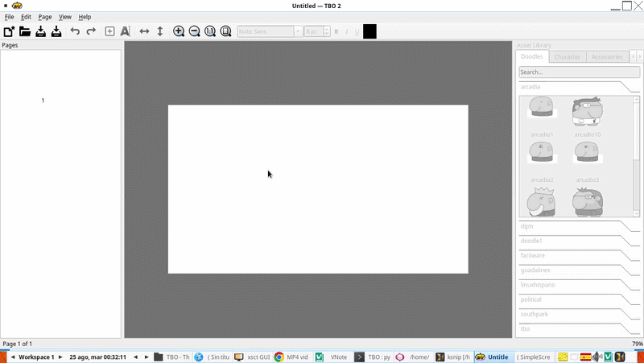Click the blank white canvas page
Screen dimensions: 644x363
[318, 189]
